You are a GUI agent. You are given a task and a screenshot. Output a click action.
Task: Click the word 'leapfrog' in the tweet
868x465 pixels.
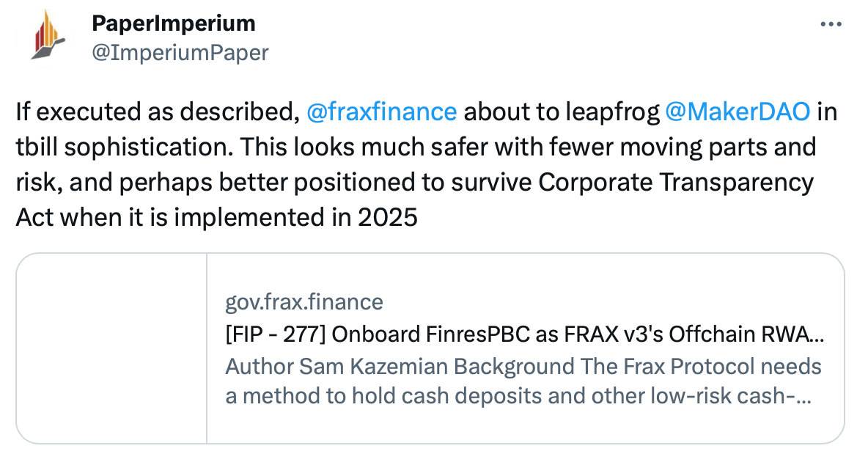coord(612,113)
